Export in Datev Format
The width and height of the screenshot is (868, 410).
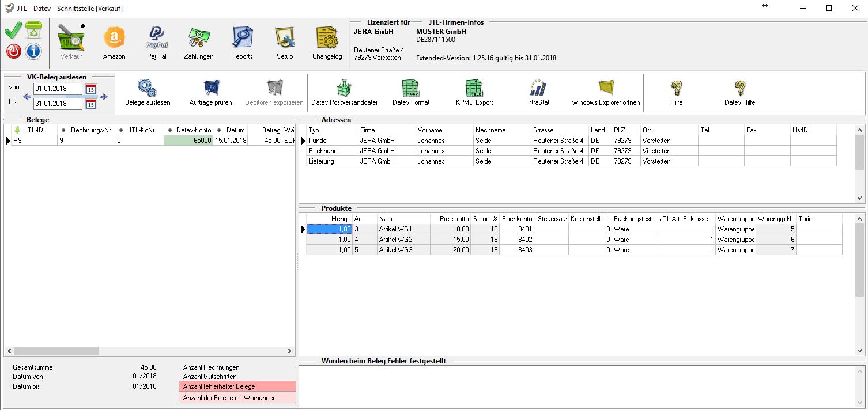pos(411,92)
